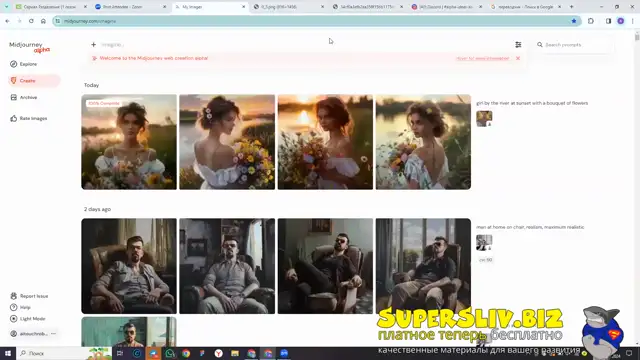Go back in browser history
Viewport: 640px width, 360px height.
(x=7, y=21)
